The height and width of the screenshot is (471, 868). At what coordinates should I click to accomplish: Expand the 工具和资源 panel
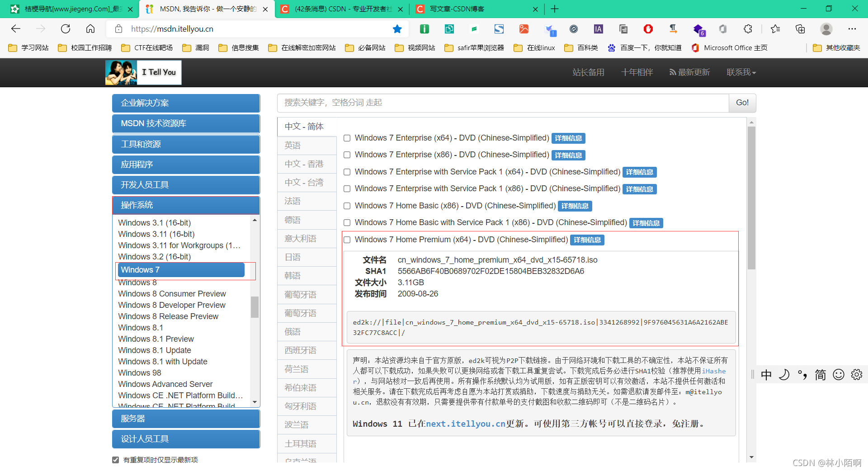186,144
